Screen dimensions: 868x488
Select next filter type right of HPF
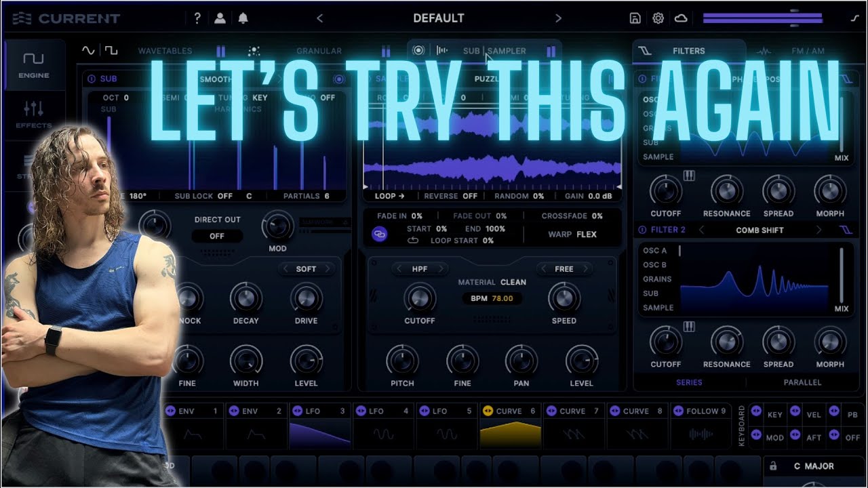(441, 269)
